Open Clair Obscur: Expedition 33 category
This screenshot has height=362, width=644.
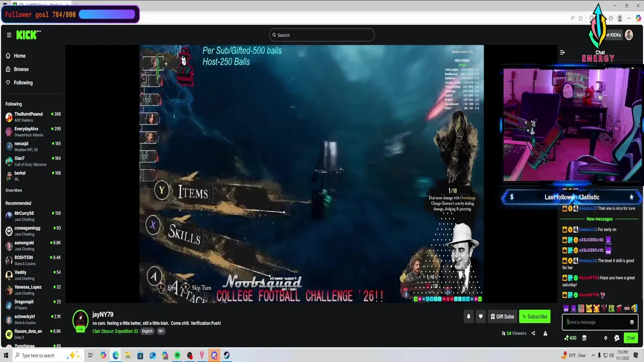[115, 331]
